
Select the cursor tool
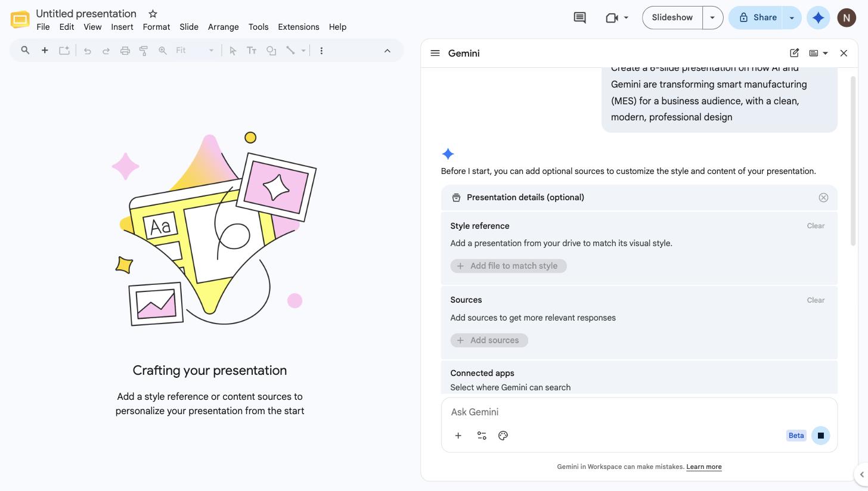[233, 51]
